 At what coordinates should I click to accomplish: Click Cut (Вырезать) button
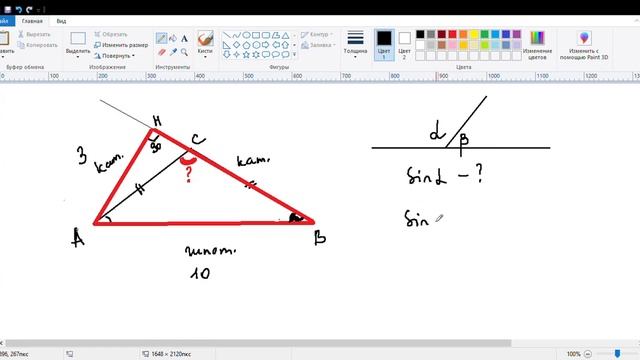[x=34, y=34]
